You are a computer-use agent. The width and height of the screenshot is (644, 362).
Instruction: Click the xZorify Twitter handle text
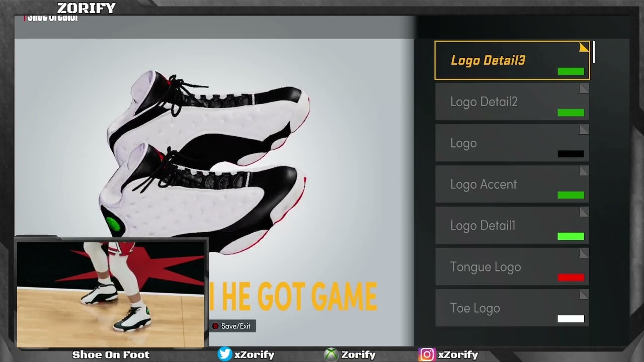254,355
